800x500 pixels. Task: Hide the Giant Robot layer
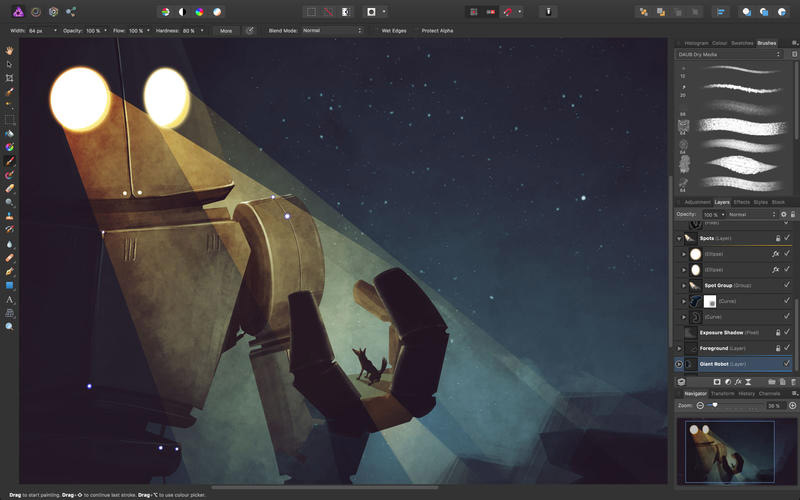[x=787, y=364]
